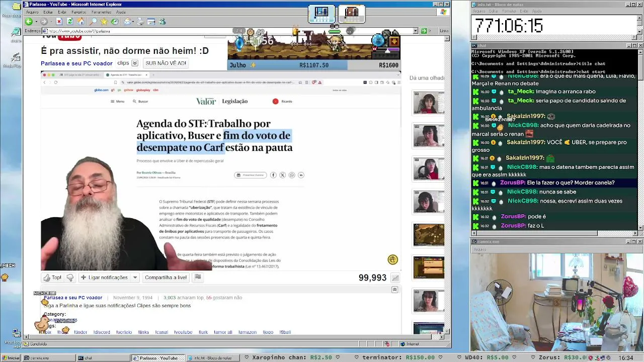644x362 pixels.
Task: Share article on Facebook icon in video
Action: point(273,175)
